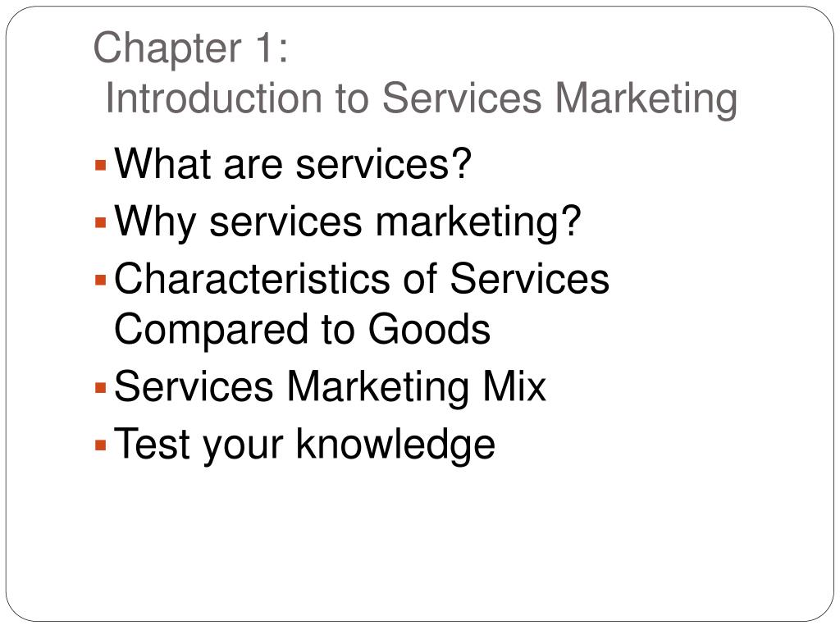The height and width of the screenshot is (630, 840).
Task: Select the "Chapter 1:" title text
Action: pos(191,48)
